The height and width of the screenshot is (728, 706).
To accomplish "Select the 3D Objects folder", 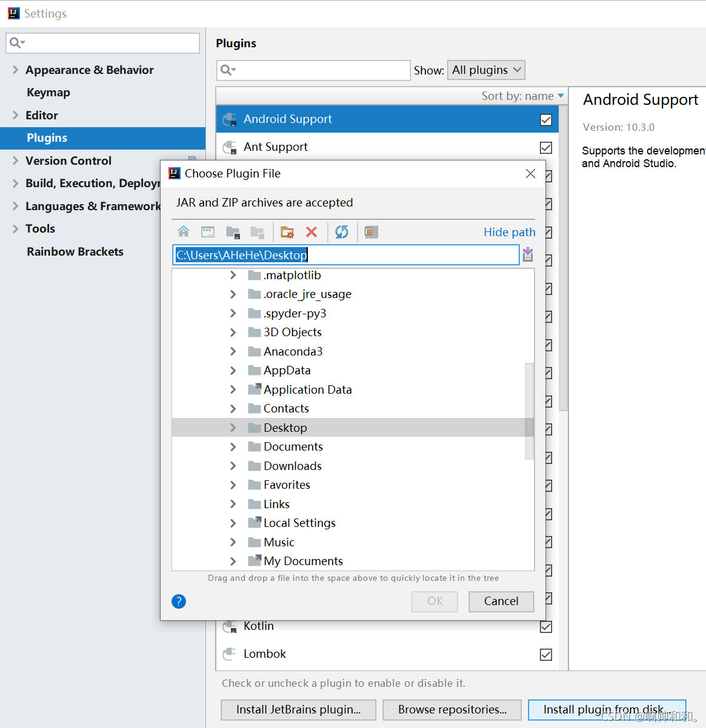I will 353,332.
